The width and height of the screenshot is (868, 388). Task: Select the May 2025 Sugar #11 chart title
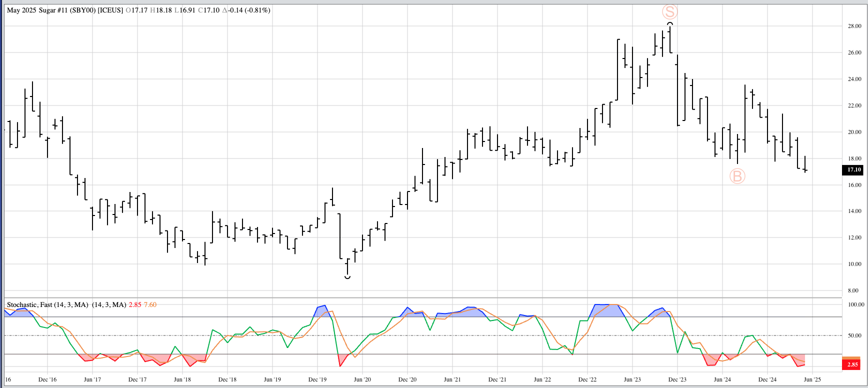[64, 10]
